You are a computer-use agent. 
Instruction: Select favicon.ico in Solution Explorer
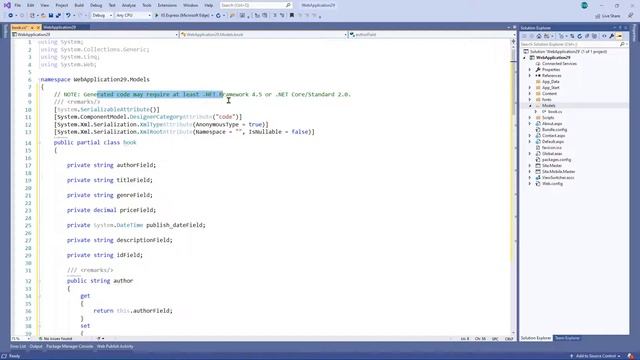tap(552, 147)
